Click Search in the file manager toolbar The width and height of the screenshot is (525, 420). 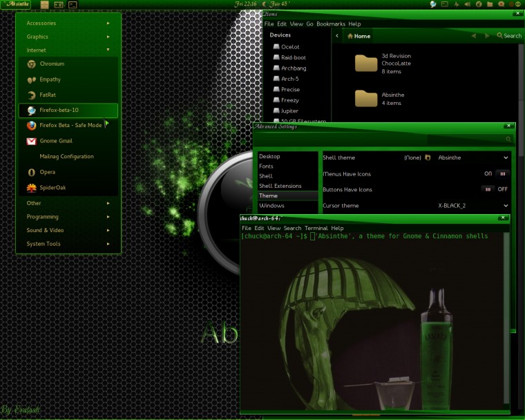click(x=509, y=36)
